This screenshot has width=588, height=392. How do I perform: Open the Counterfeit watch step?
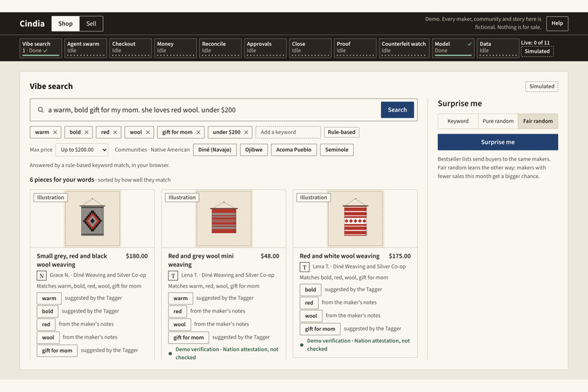click(404, 47)
